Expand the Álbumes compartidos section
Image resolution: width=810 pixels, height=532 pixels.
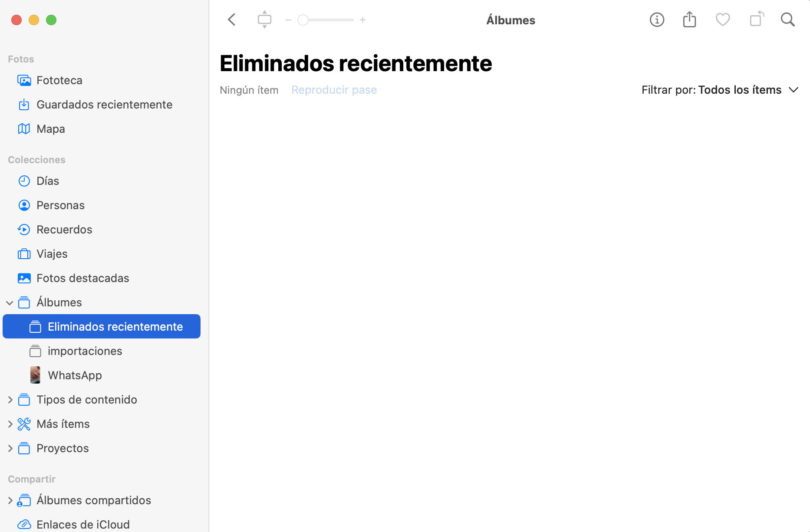(10, 500)
